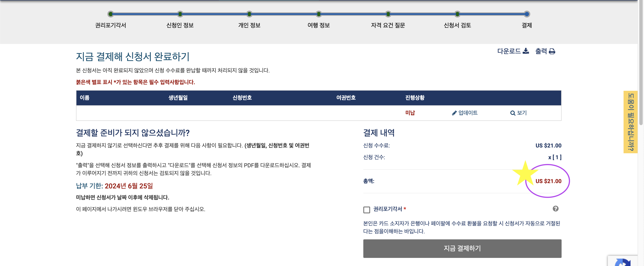
Task: Click the 생년월일 column header
Action: pyautogui.click(x=178, y=98)
